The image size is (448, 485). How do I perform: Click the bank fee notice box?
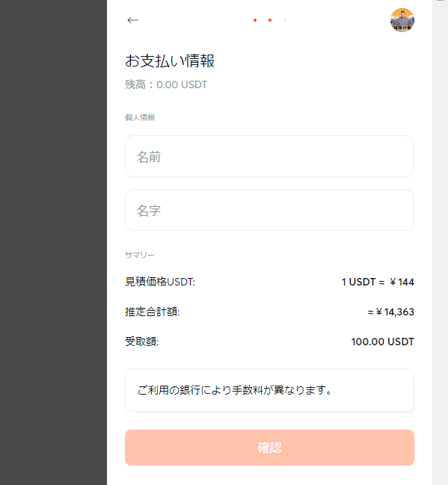tap(269, 390)
